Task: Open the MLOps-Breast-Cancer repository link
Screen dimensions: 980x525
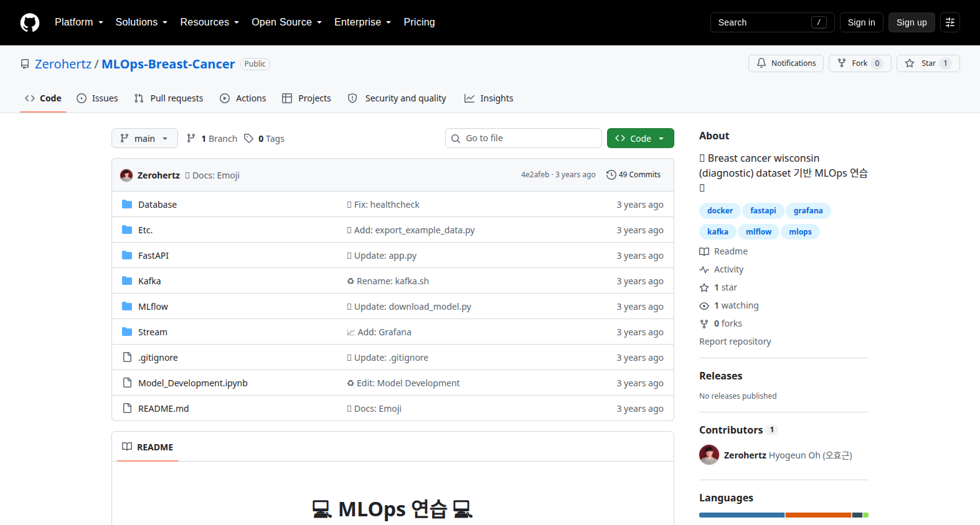Action: [x=168, y=64]
